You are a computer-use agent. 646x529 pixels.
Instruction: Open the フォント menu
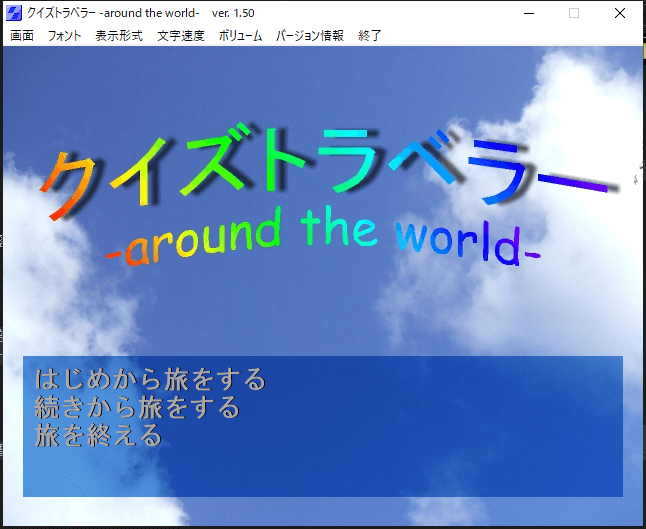coord(64,35)
